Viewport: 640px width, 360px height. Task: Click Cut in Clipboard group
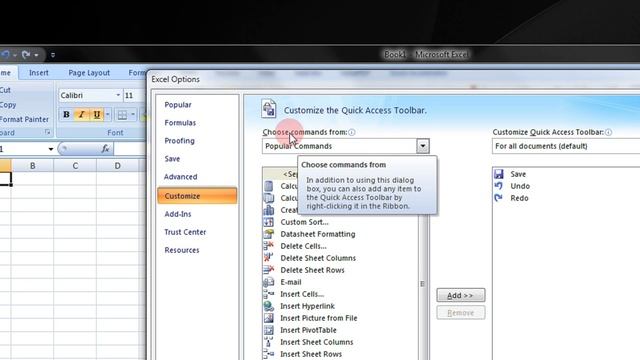click(x=5, y=90)
